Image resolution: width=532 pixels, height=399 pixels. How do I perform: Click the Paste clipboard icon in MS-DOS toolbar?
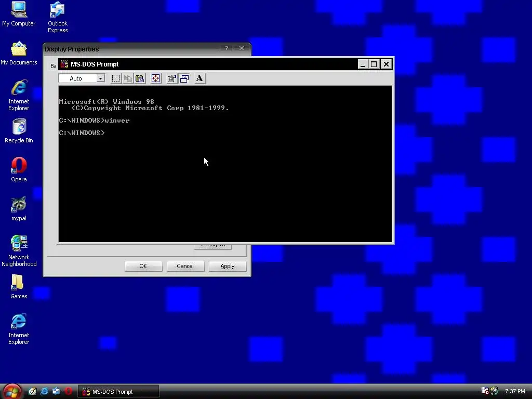point(140,78)
